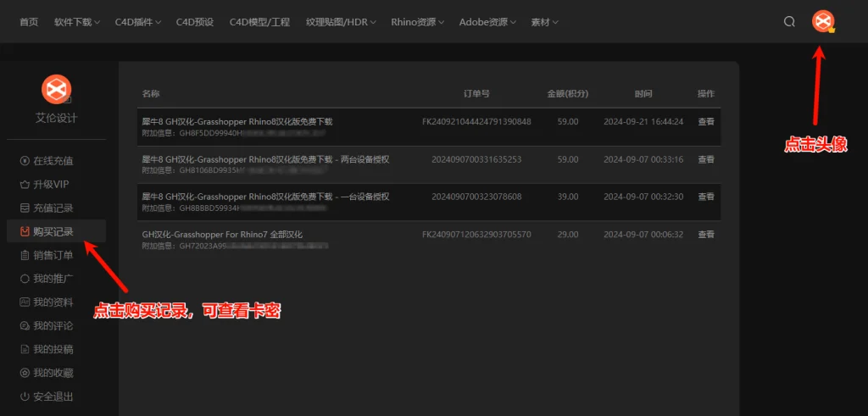Click GH汉化-Grasshopper For Rhino7 全部汉化 title
Viewport: 868px width, 416px height.
(x=223, y=235)
